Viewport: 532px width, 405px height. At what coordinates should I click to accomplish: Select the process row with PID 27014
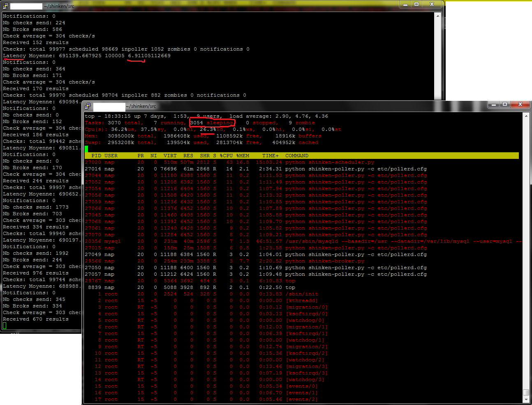[x=256, y=169]
